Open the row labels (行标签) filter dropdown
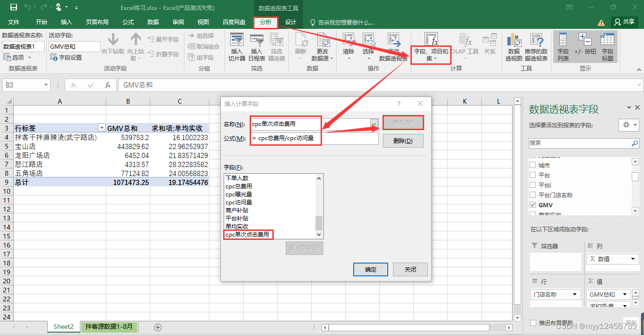 (101, 128)
